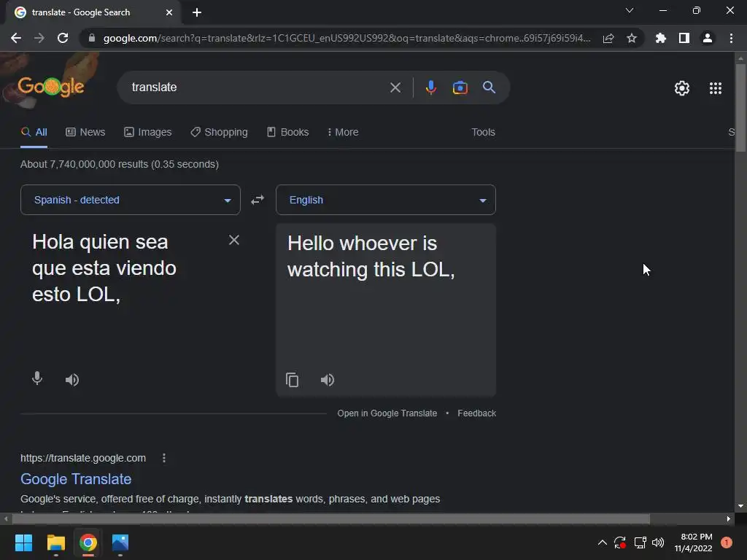This screenshot has width=747, height=560.
Task: Show hidden system tray icons
Action: (x=602, y=542)
